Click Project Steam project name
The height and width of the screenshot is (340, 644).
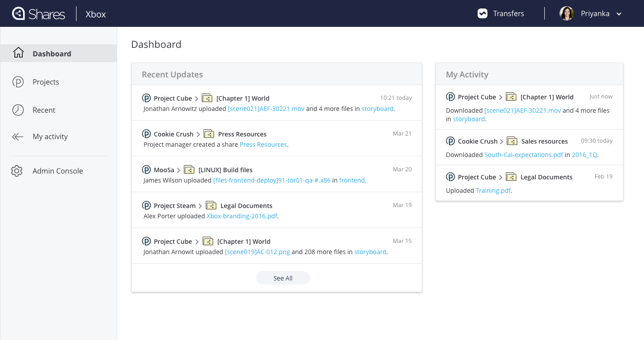pos(175,206)
